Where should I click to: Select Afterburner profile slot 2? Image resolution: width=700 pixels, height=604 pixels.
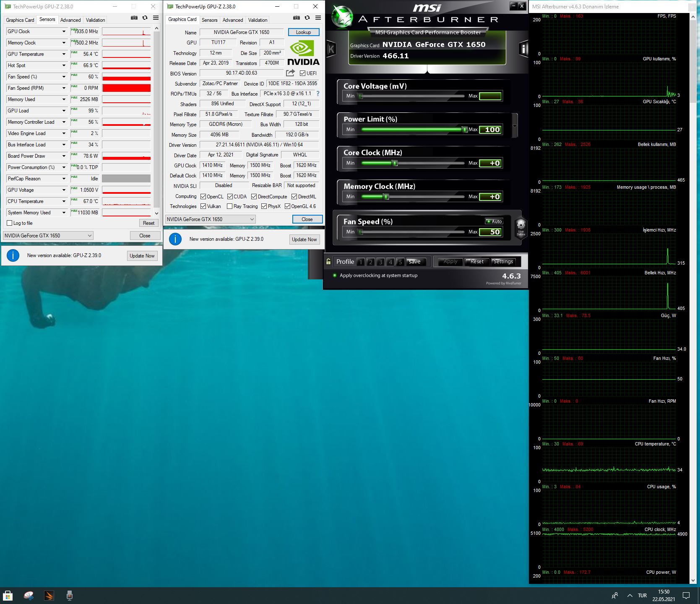click(370, 262)
